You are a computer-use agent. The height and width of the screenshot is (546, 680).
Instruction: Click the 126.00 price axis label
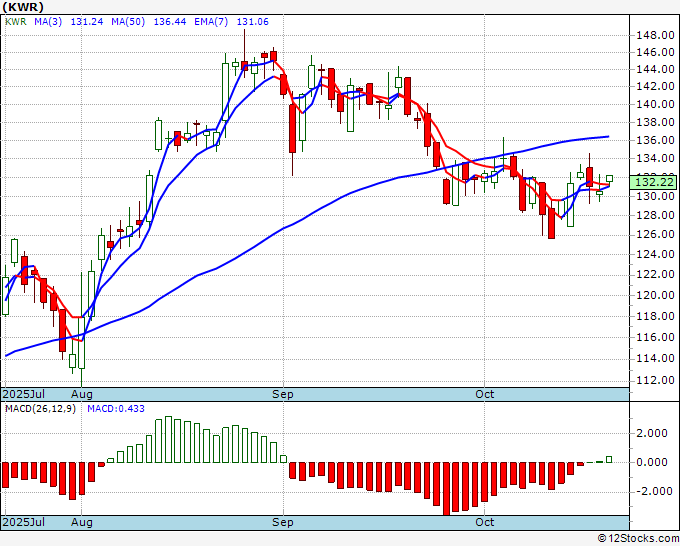click(x=655, y=235)
